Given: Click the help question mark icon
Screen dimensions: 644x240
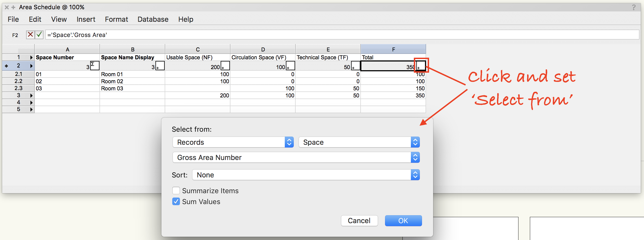Looking at the screenshot, I should point(634,7).
